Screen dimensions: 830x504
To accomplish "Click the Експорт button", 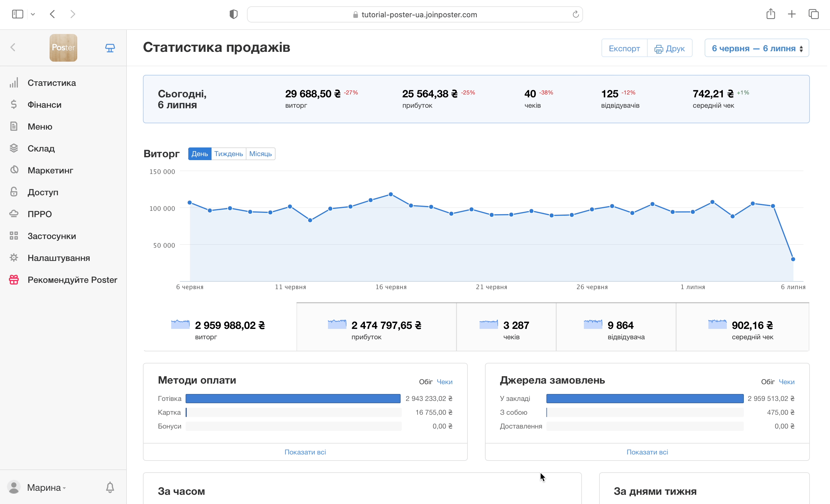I will 624,48.
